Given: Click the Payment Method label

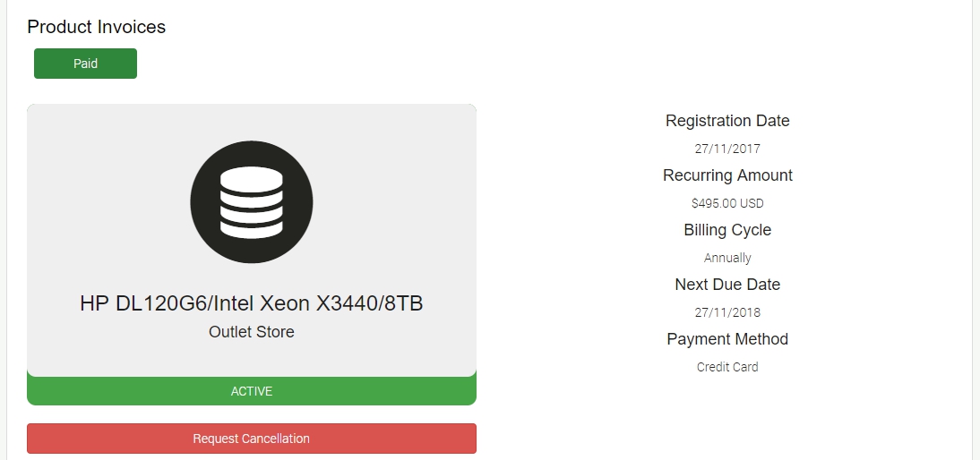Looking at the screenshot, I should (x=727, y=339).
